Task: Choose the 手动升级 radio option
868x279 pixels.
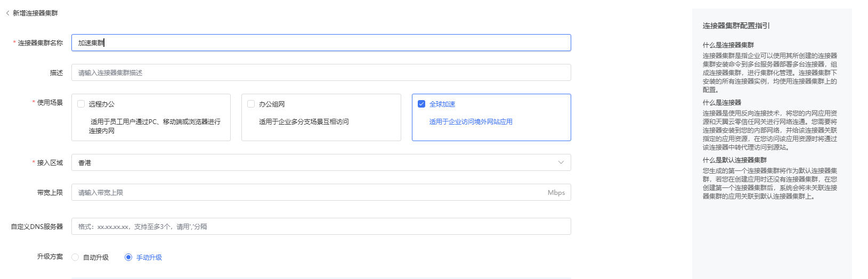Action: coord(128,257)
